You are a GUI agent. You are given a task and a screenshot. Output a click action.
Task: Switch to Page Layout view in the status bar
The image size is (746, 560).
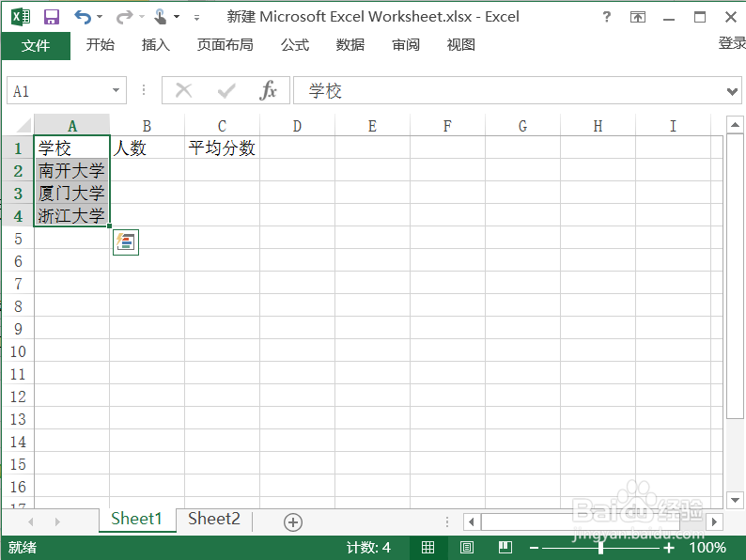point(467,548)
